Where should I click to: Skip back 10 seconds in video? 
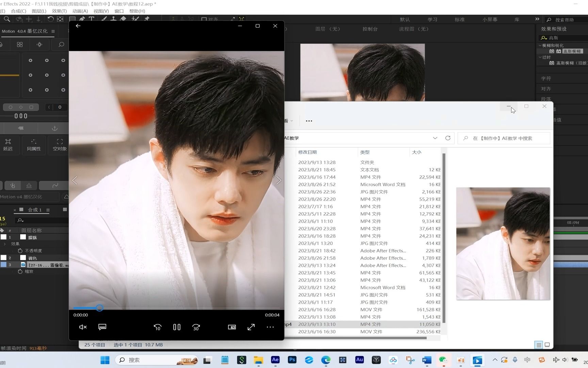(x=157, y=327)
